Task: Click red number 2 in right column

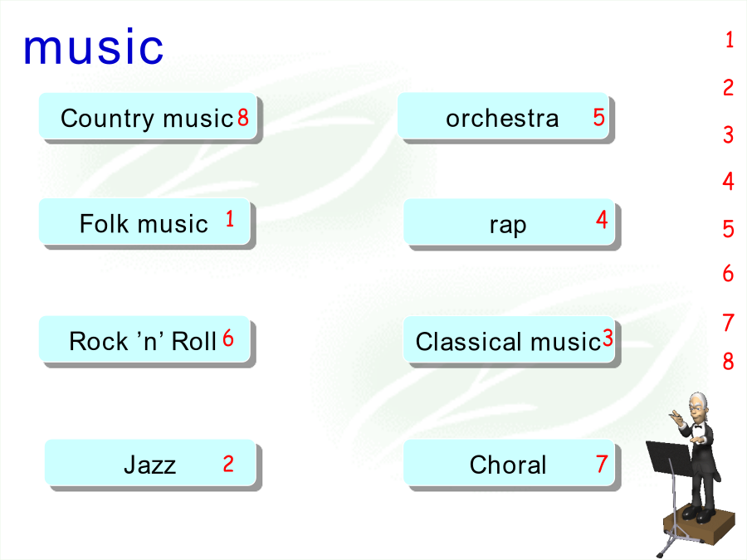Action: click(x=728, y=88)
